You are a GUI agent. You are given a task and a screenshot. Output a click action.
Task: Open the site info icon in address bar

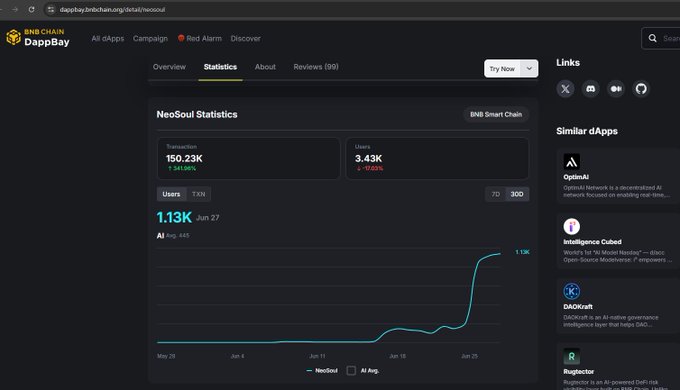click(51, 9)
